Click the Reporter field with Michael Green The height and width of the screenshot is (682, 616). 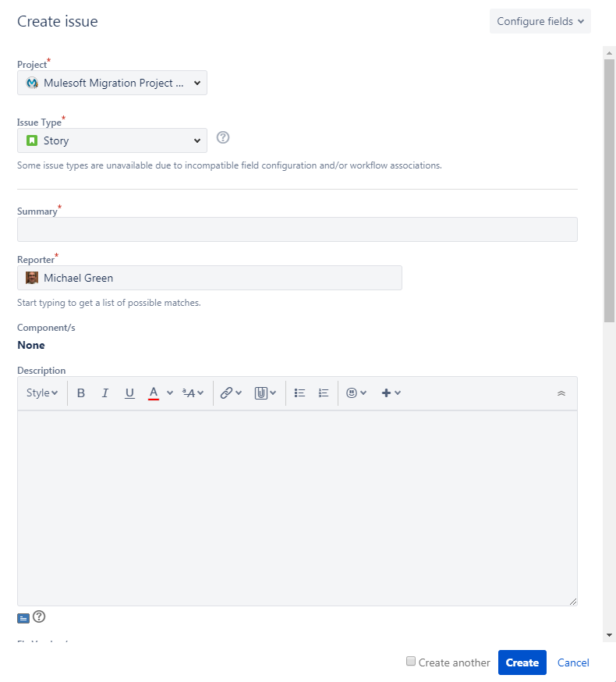[210, 278]
